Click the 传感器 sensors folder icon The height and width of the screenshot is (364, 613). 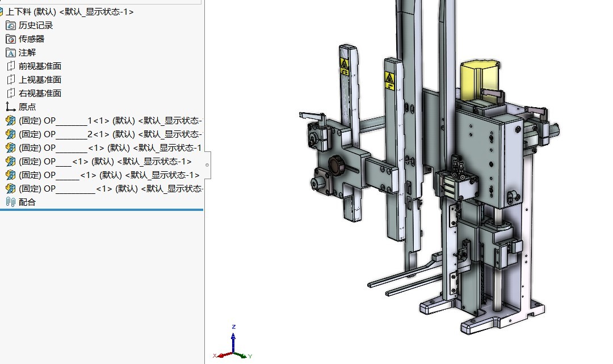[x=11, y=39]
